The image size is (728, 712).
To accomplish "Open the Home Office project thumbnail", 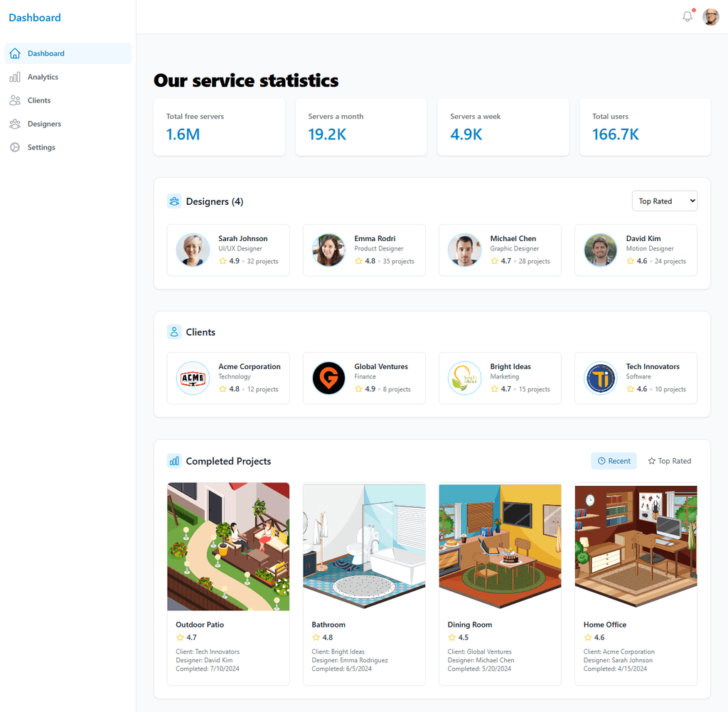I will 636,547.
